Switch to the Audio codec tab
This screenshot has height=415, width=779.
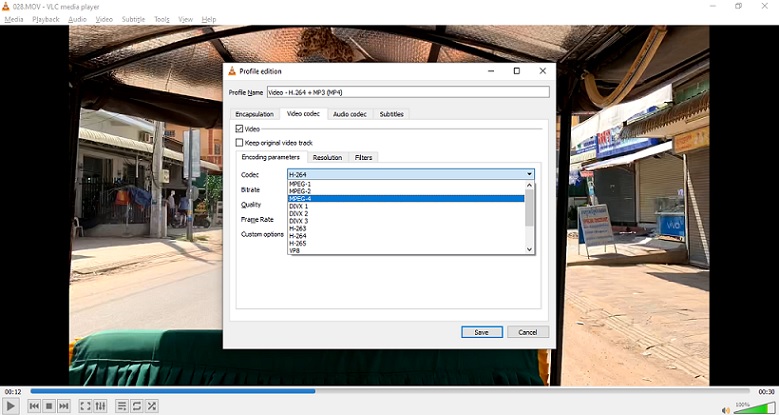pos(350,114)
